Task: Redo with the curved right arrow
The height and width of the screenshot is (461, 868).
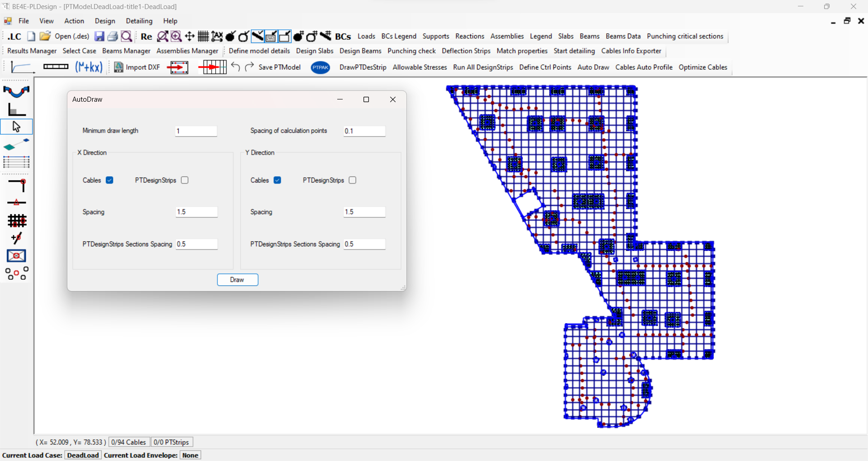Action: pos(250,67)
